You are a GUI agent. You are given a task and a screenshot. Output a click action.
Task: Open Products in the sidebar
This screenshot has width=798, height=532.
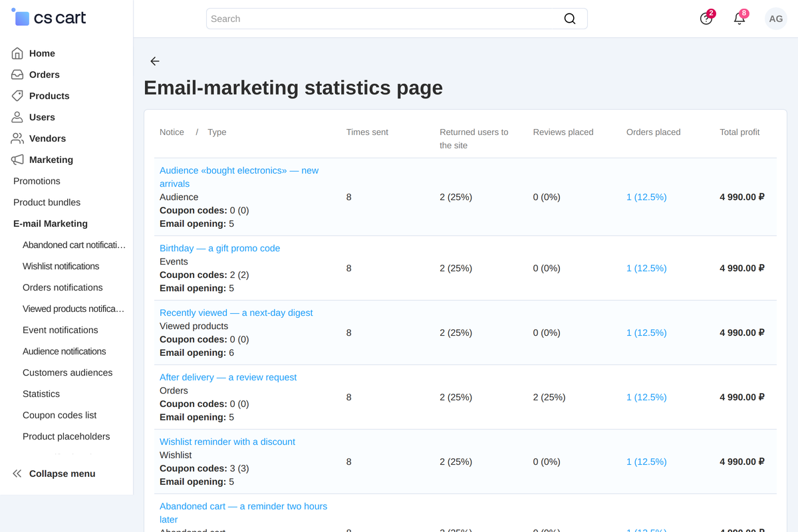tap(49, 96)
